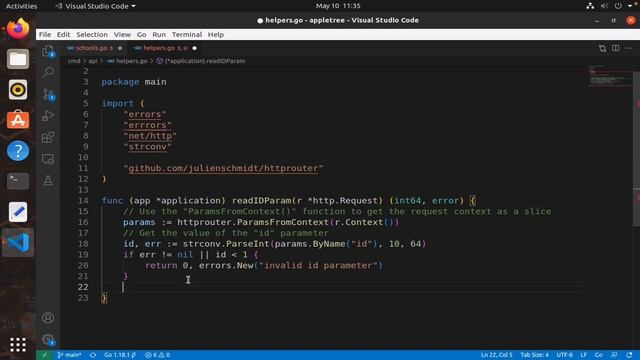Open the Search view in the activity bar
The image size is (640, 360).
click(x=48, y=72)
